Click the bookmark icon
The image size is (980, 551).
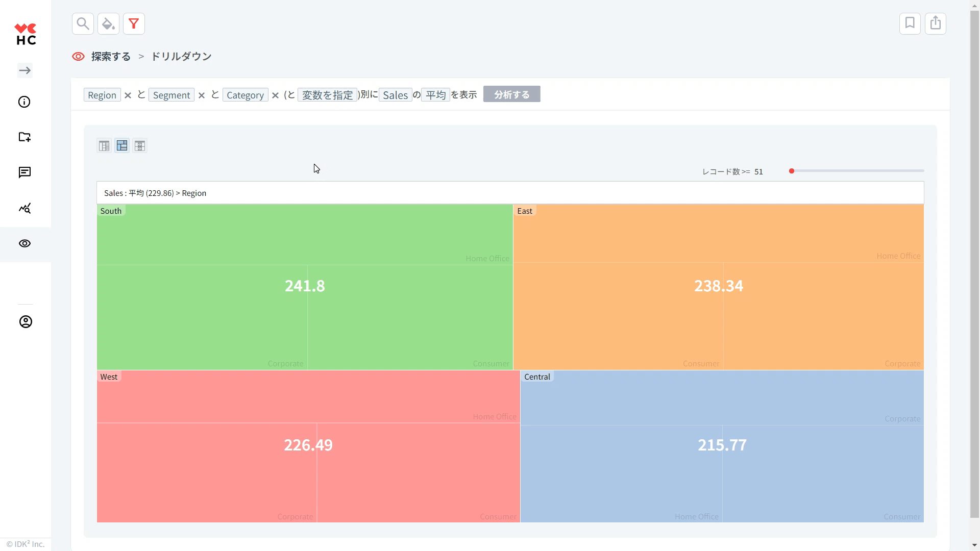[x=910, y=23]
